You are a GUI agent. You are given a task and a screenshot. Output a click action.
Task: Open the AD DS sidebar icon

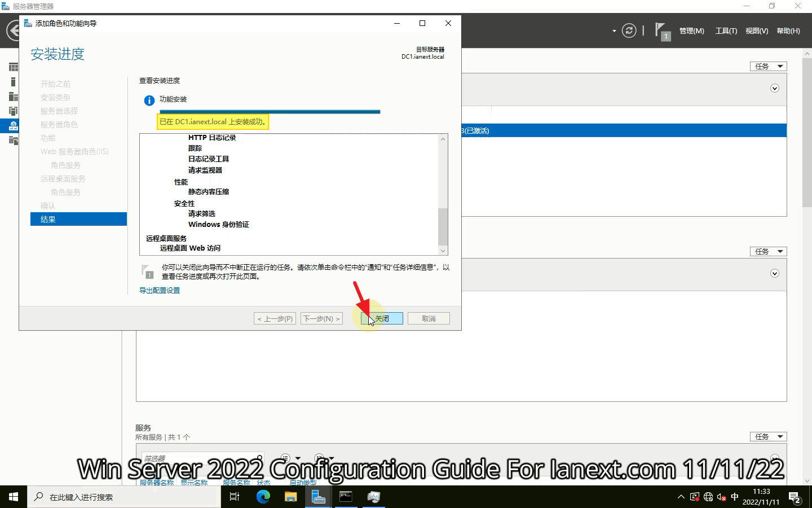click(x=14, y=111)
